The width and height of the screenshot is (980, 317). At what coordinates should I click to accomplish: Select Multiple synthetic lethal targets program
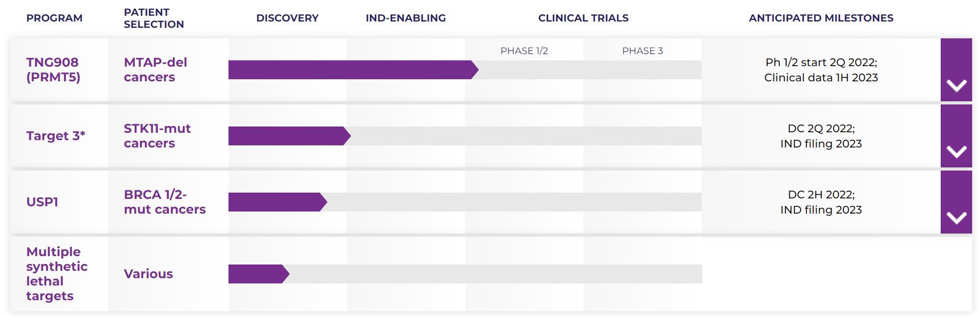coord(57,274)
